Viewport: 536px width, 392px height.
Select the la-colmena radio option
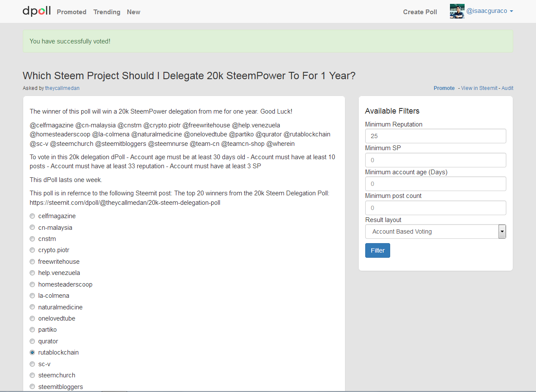tap(32, 296)
